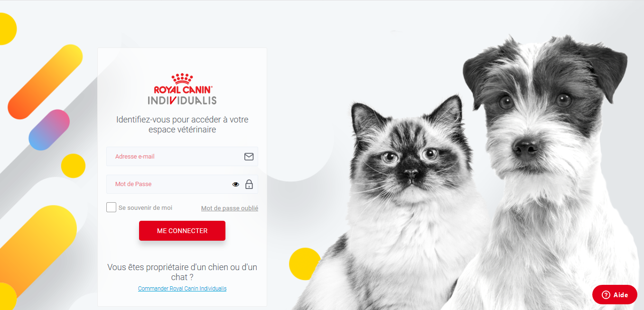Click the yellow circle beside the cat
644x310 pixels.
[x=305, y=263]
